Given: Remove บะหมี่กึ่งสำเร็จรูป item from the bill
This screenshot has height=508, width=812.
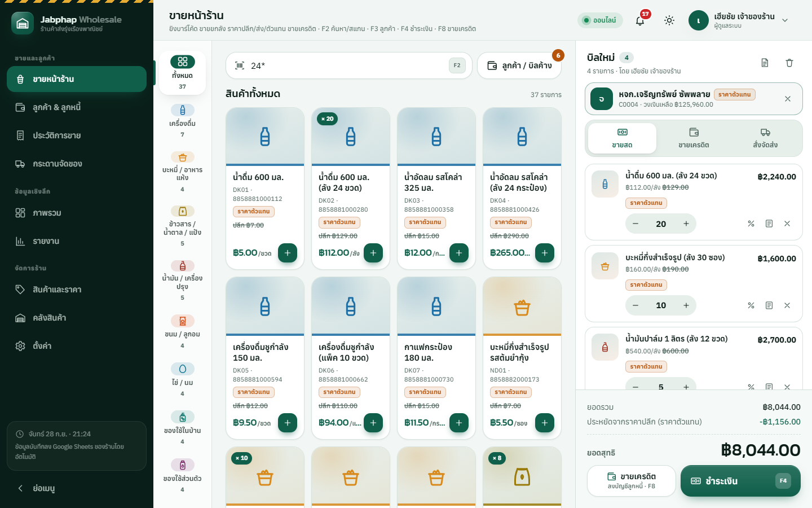Looking at the screenshot, I should (787, 305).
